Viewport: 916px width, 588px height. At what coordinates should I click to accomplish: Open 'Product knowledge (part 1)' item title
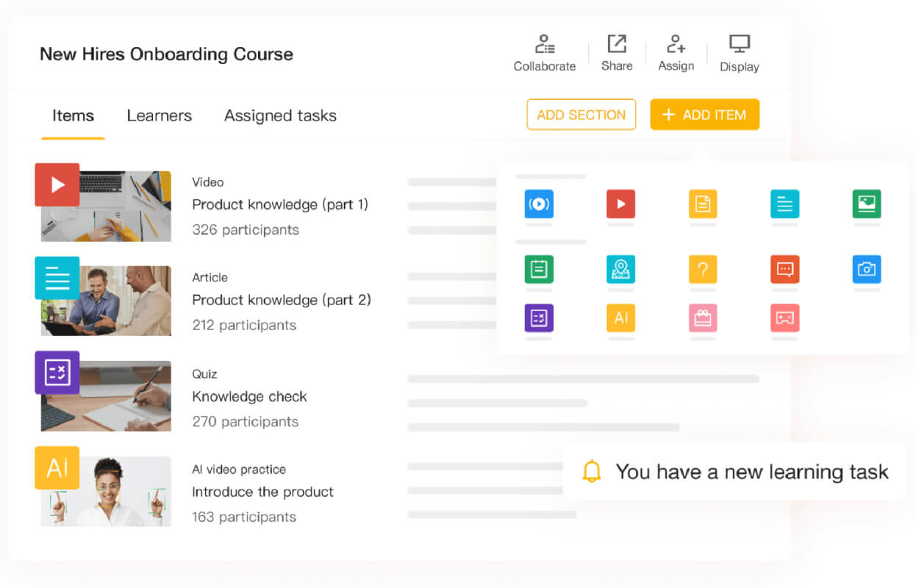click(280, 204)
